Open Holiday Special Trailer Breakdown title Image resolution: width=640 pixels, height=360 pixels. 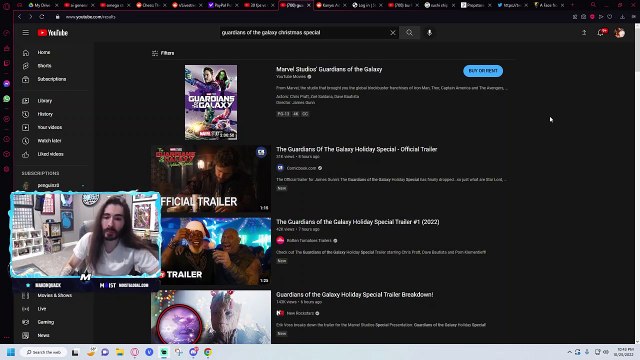(x=354, y=295)
